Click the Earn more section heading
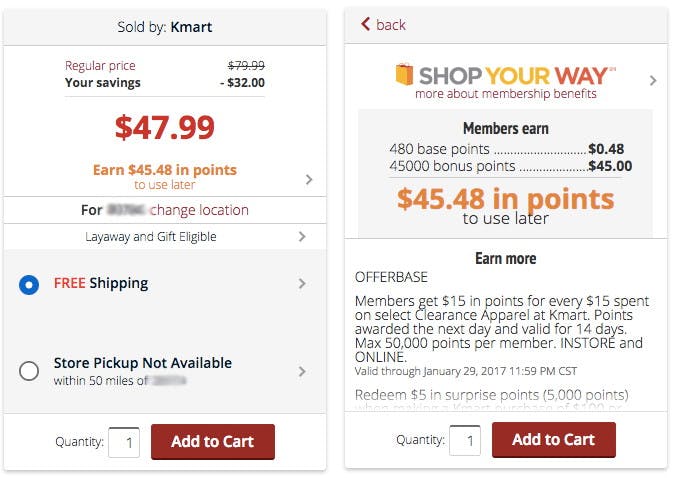 (x=505, y=258)
